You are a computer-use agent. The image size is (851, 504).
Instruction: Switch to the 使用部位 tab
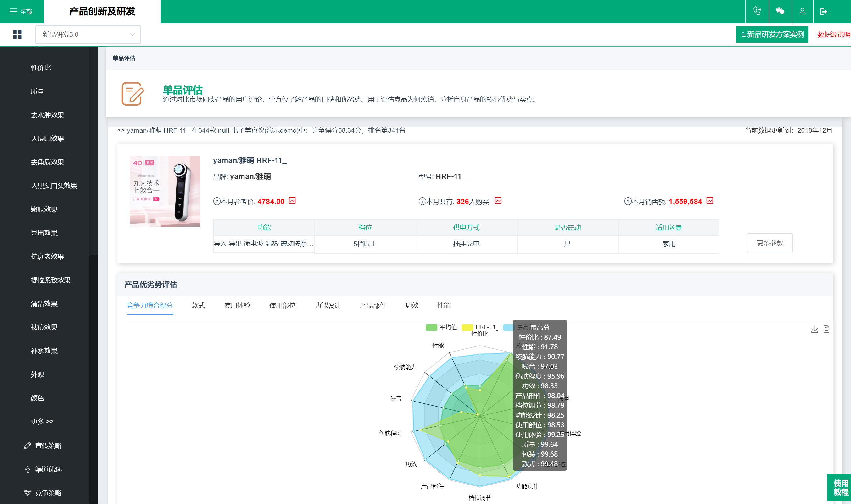[282, 305]
